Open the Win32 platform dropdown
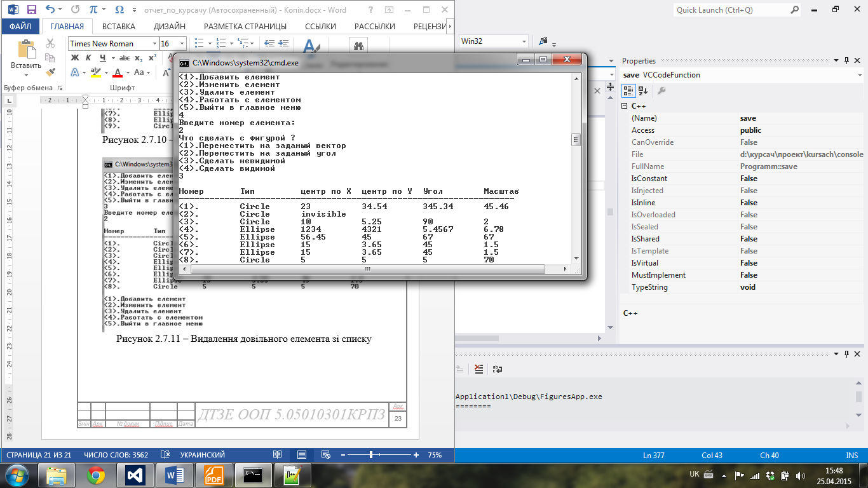Screen dimensions: 868x488 (523, 41)
